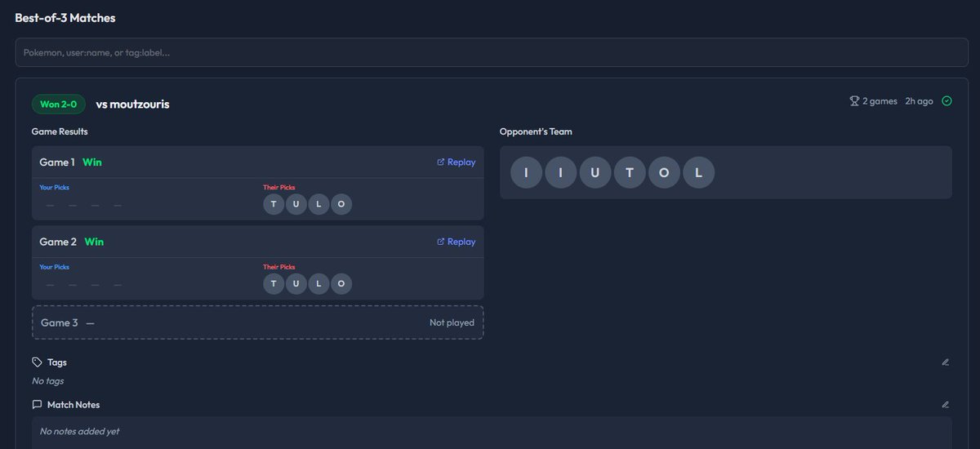Click the O pick in Game 2 Their Picks
Screen dimensions: 980x449
341,283
